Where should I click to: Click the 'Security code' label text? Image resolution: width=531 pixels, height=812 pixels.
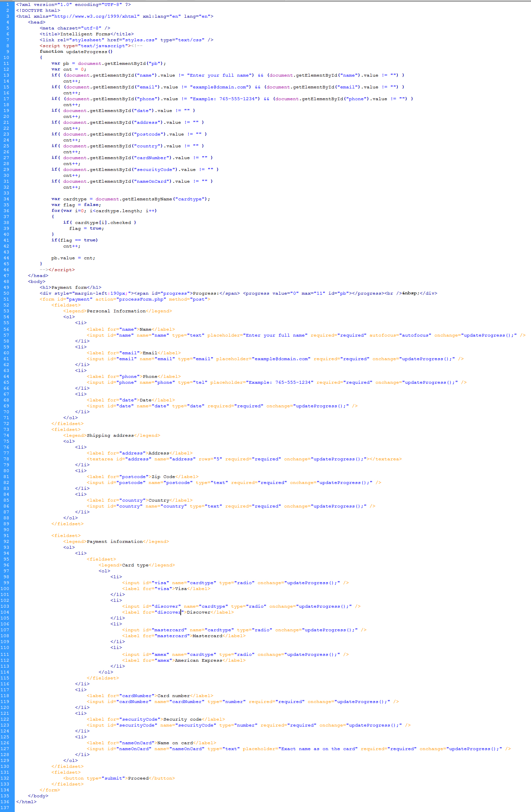click(182, 720)
